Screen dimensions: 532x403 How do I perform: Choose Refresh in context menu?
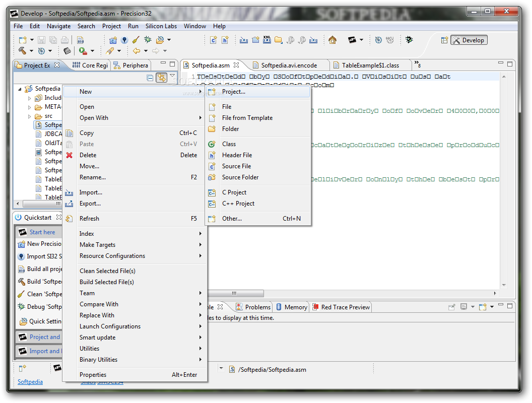(x=135, y=219)
